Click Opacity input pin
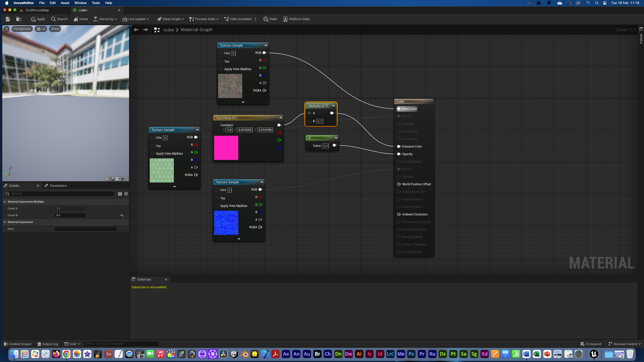 pyautogui.click(x=399, y=154)
